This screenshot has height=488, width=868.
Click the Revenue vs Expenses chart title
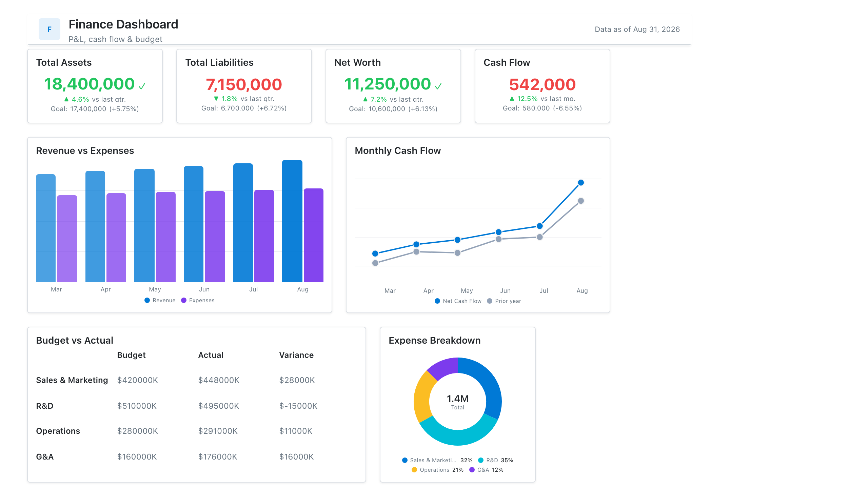pos(85,150)
